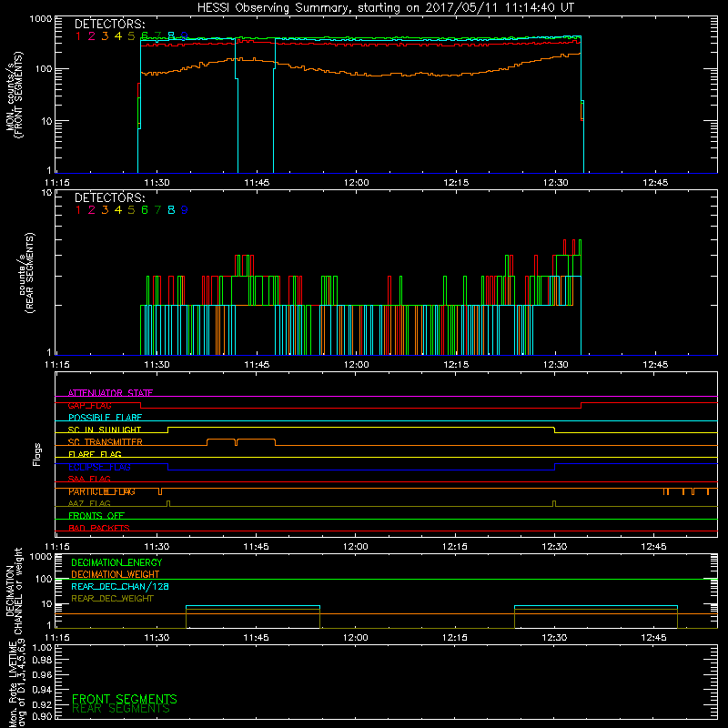Click the 12:15 tick label under the rear segments plot
This screenshot has height=728, width=728.
tap(456, 365)
